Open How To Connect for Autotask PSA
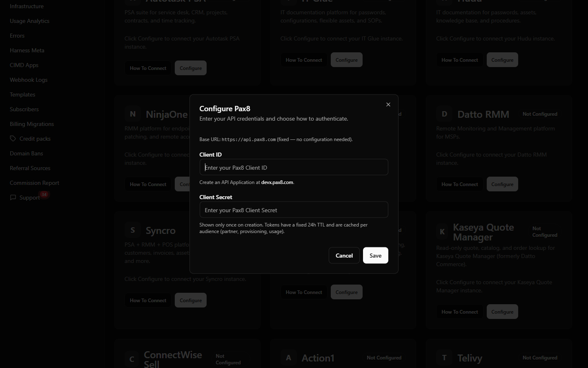Image resolution: width=588 pixels, height=368 pixels. click(148, 68)
